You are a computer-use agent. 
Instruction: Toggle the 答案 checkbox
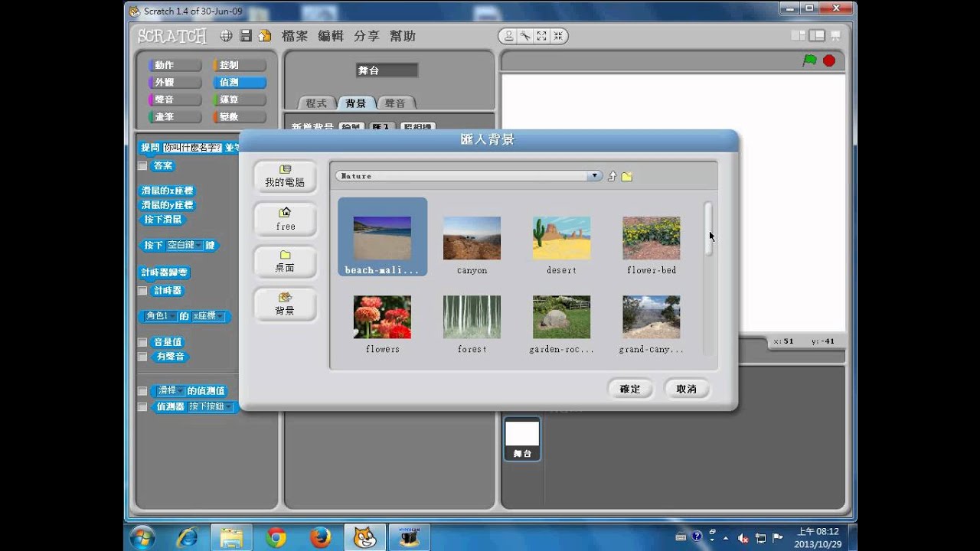[142, 165]
